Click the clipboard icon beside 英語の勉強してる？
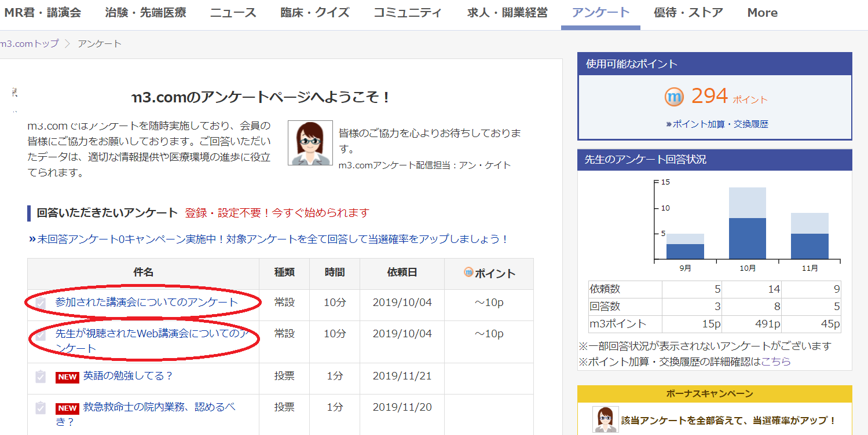The height and width of the screenshot is (435, 868). tap(41, 377)
